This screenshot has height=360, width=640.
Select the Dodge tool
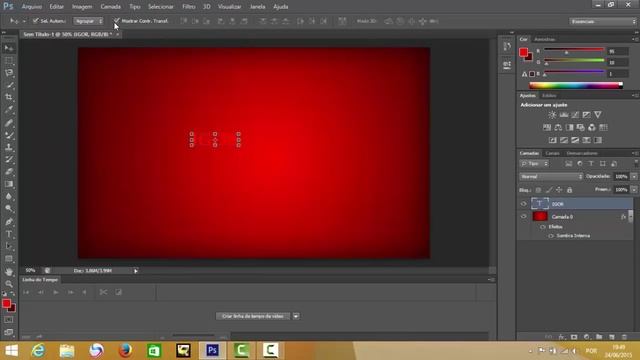[x=9, y=209]
